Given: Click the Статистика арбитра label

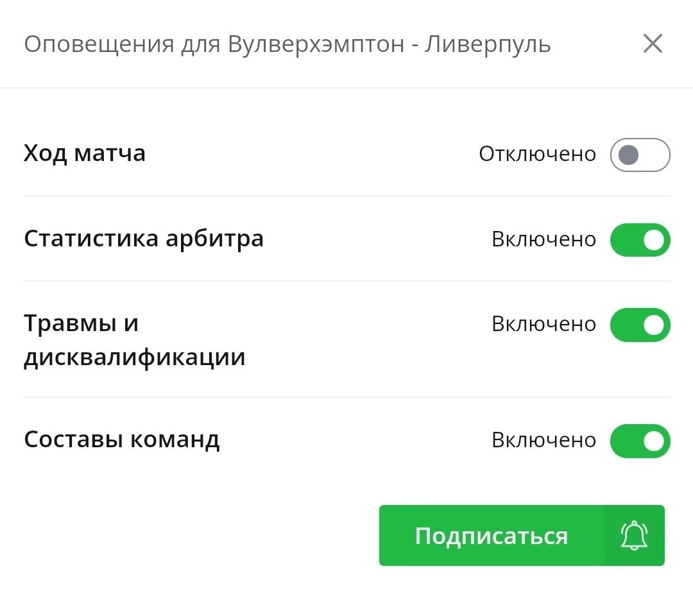Looking at the screenshot, I should [x=144, y=239].
